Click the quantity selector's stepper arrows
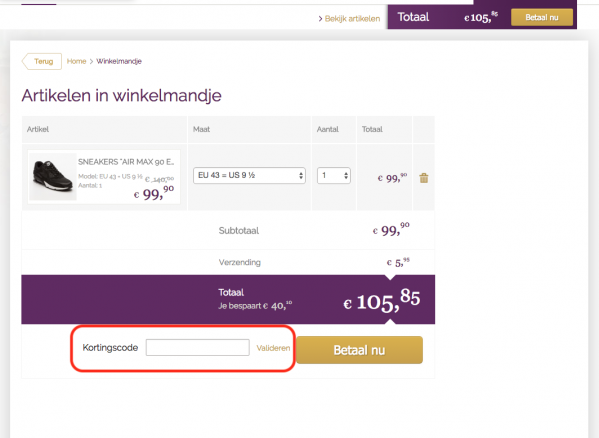 point(346,176)
